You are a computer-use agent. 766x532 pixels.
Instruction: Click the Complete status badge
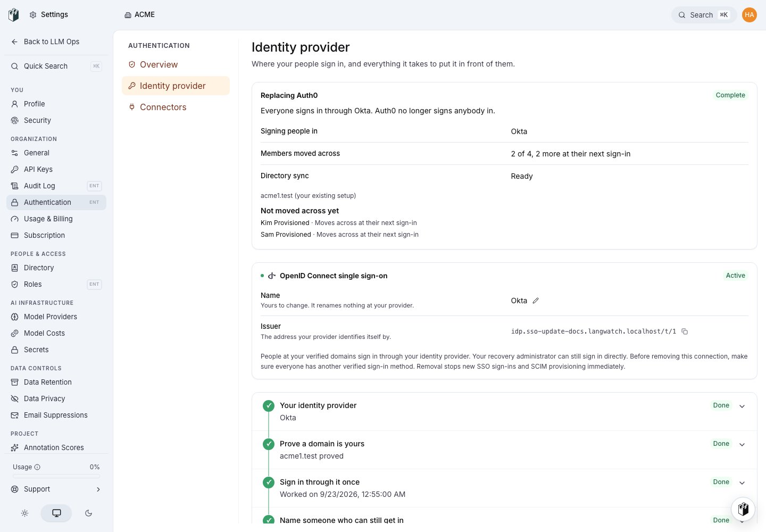[730, 95]
